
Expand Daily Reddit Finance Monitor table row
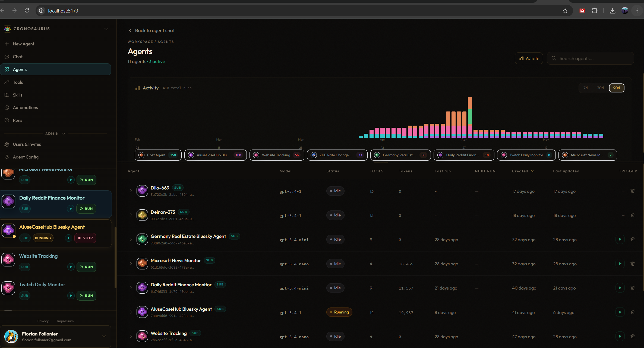[131, 288]
